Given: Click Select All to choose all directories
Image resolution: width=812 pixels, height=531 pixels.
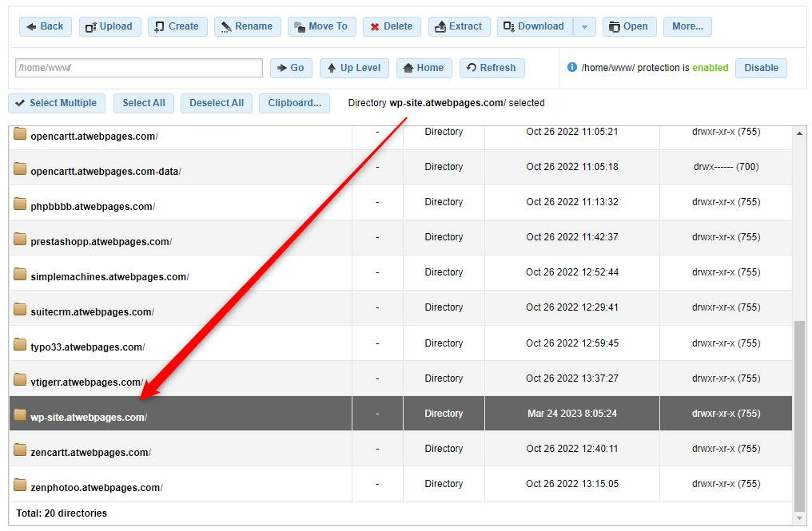Looking at the screenshot, I should click(x=143, y=103).
